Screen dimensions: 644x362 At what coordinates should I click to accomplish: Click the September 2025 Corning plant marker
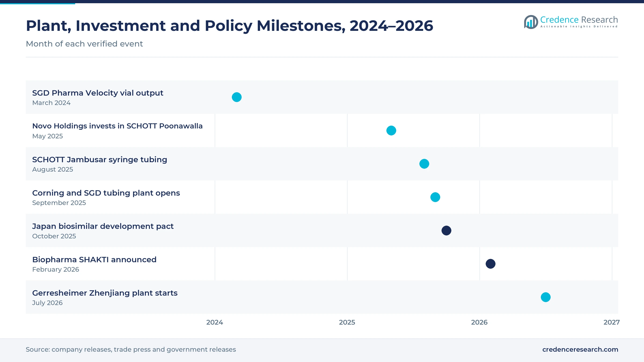(435, 197)
